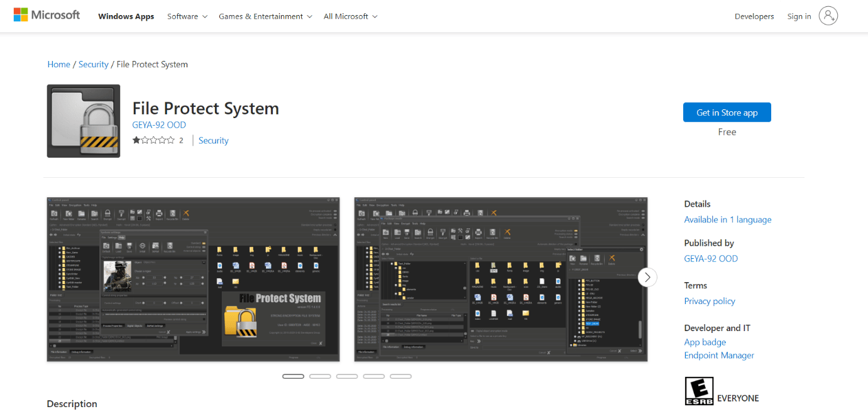Screen dimensions: 868x414
Task: Click Sign in text in header
Action: point(799,16)
